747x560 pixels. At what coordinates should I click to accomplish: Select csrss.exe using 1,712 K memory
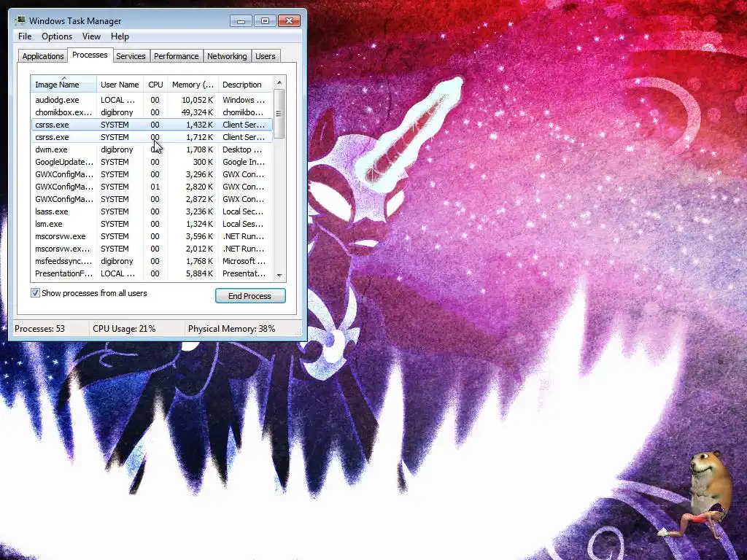[152, 137]
